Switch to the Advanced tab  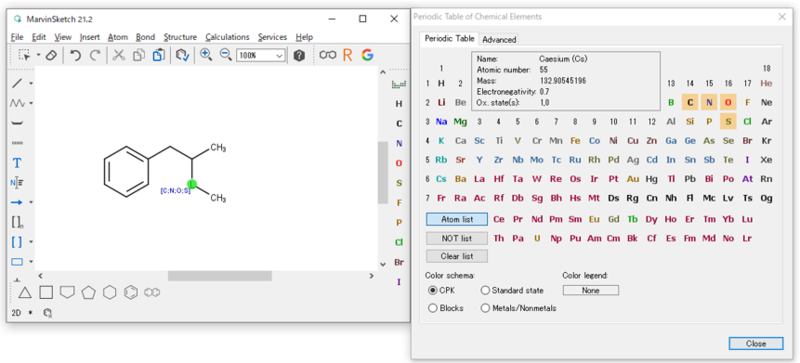(x=499, y=39)
